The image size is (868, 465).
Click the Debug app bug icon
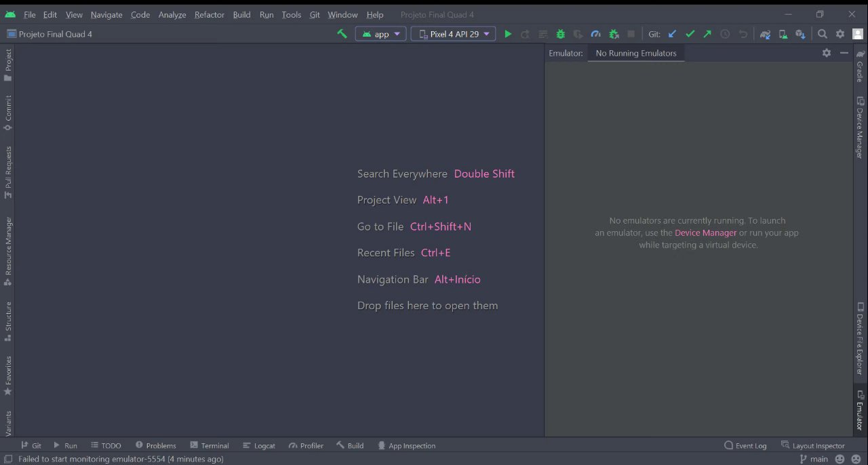[560, 34]
